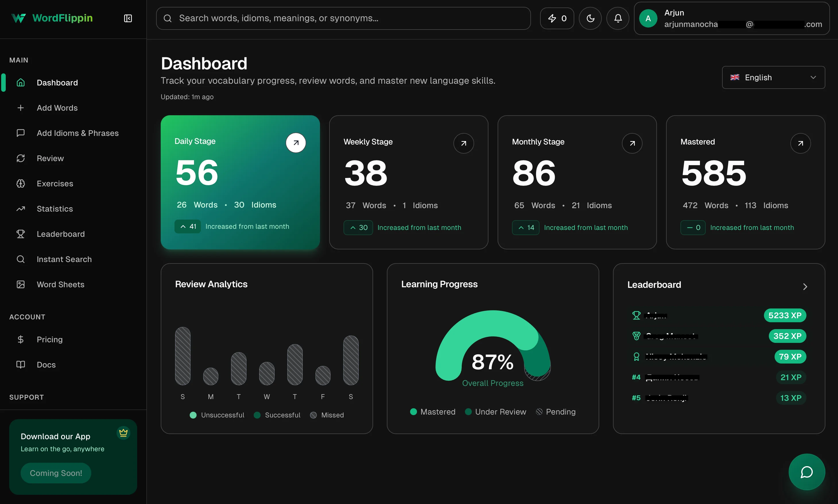Open Daily Stage arrow icon

tap(296, 143)
